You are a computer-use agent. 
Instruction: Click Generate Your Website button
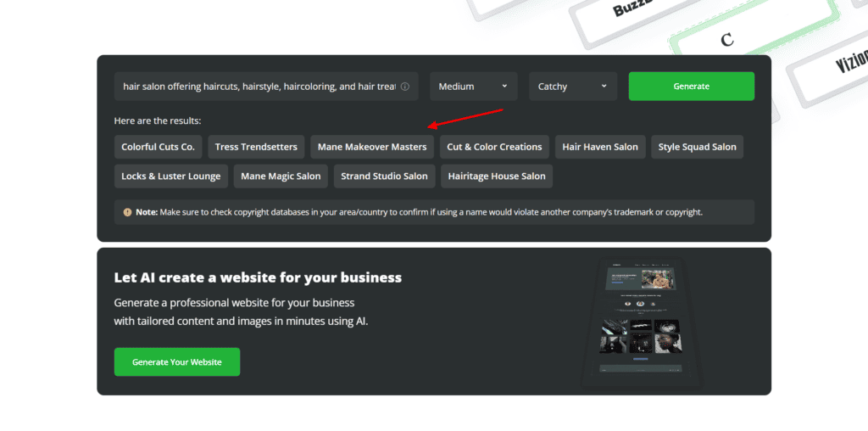point(177,362)
